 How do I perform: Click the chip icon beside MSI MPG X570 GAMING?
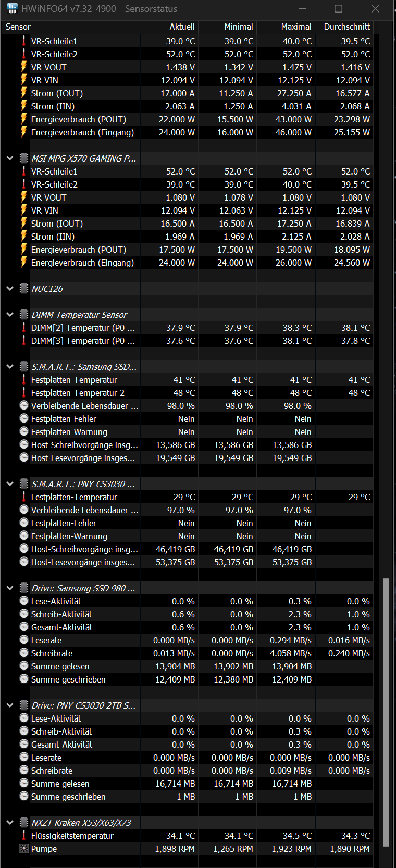point(24,158)
